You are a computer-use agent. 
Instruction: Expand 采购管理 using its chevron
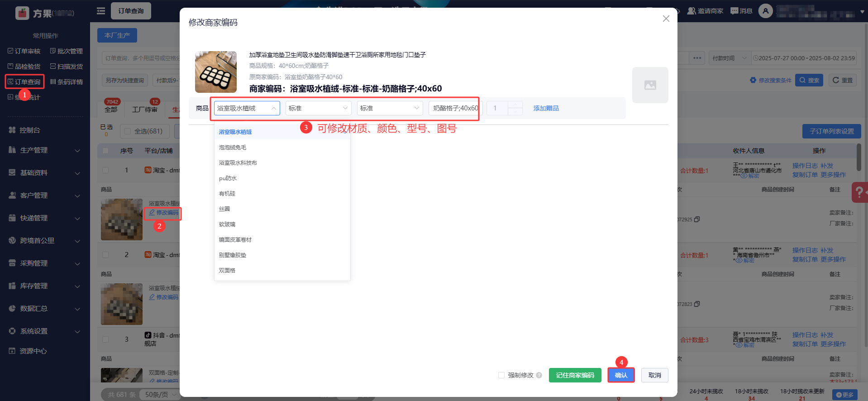click(x=77, y=264)
